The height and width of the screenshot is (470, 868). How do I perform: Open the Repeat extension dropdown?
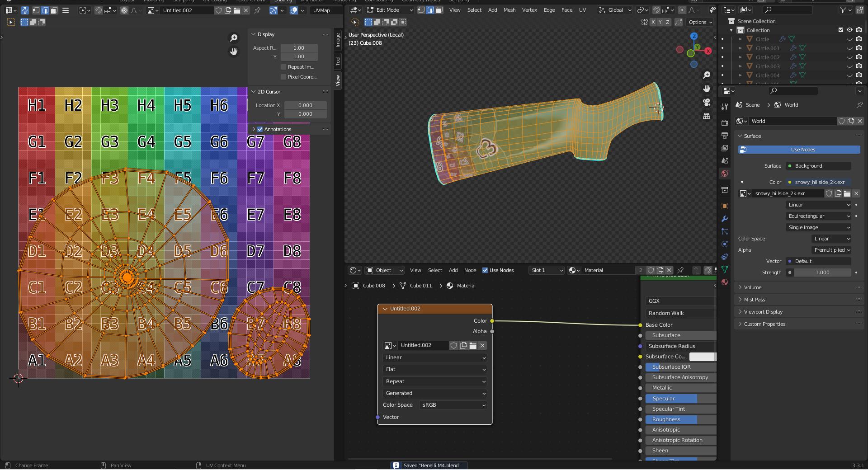click(x=435, y=381)
